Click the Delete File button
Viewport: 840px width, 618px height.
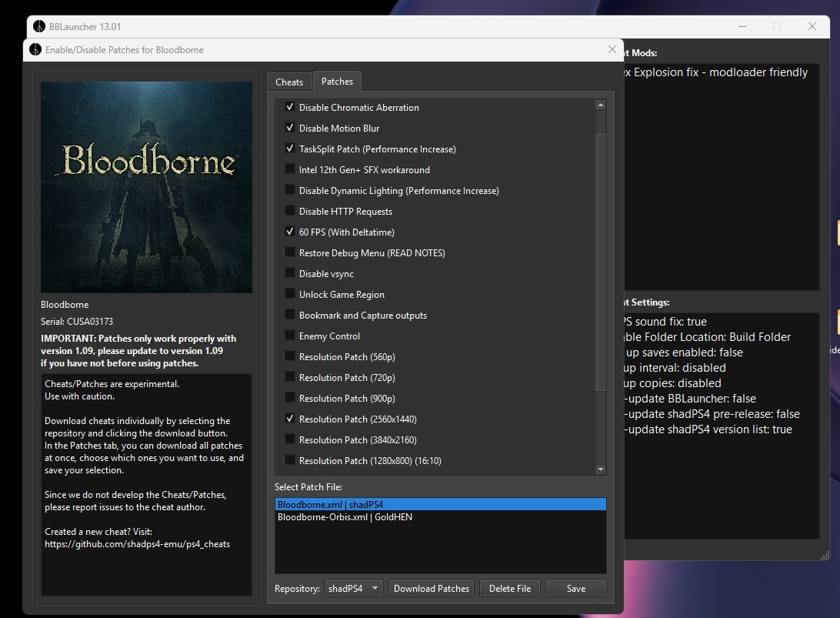point(509,588)
